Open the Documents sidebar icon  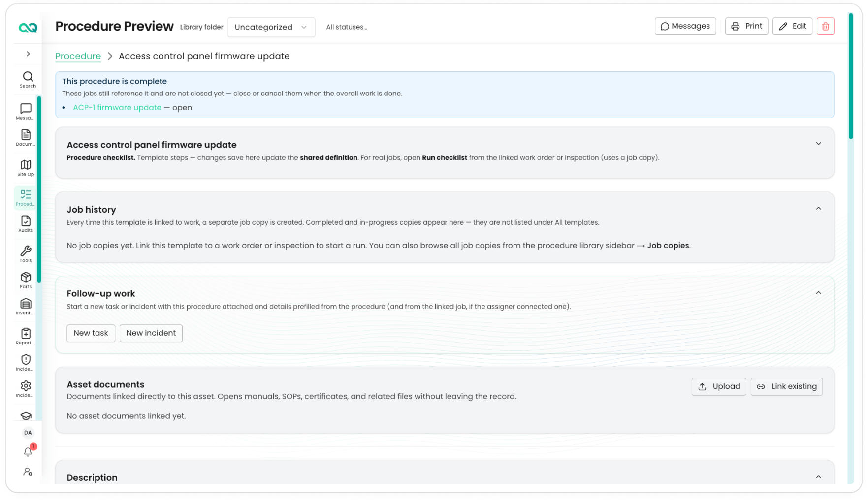tap(26, 138)
